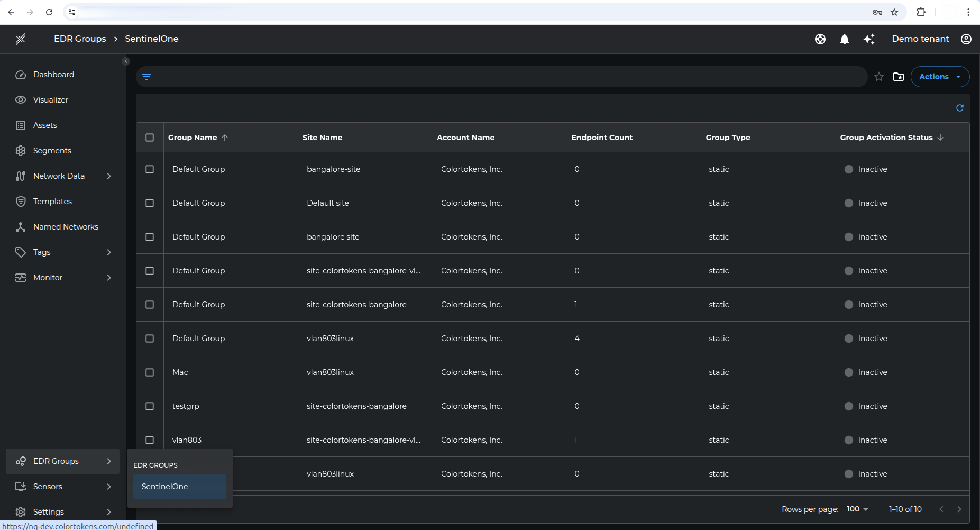Check the Mac group row checkbox

point(150,372)
